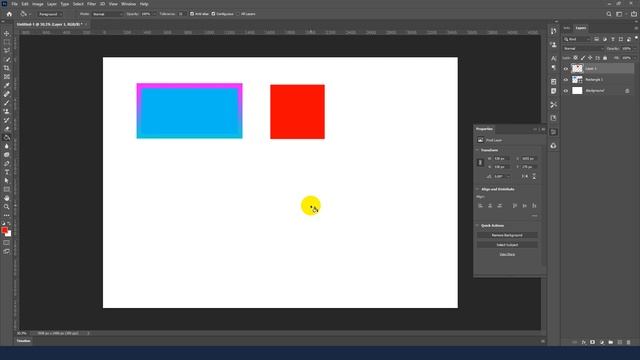Select the Lasso tool
Screen dimensions: 640x360
(x=7, y=50)
